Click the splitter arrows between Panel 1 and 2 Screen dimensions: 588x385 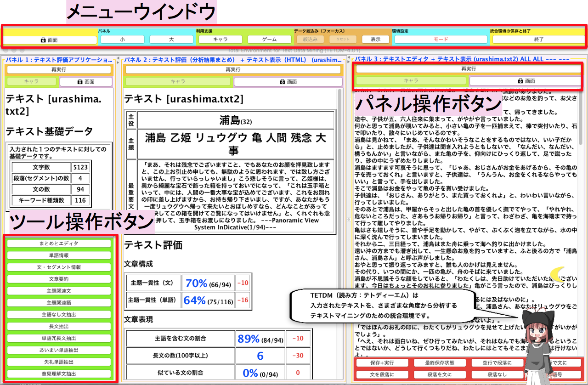[118, 59]
